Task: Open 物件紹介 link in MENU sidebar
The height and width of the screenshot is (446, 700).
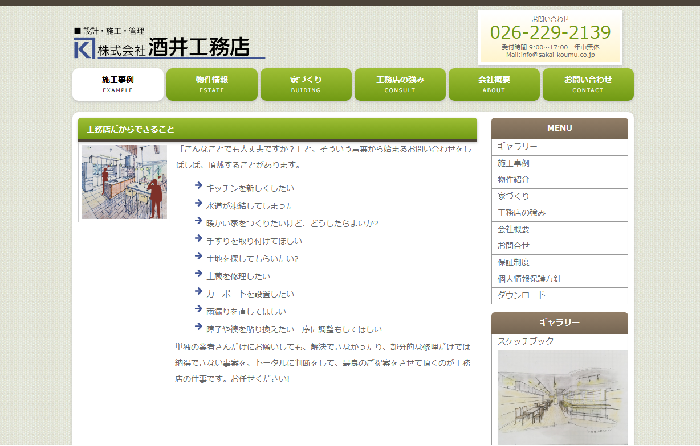Action: 513,179
